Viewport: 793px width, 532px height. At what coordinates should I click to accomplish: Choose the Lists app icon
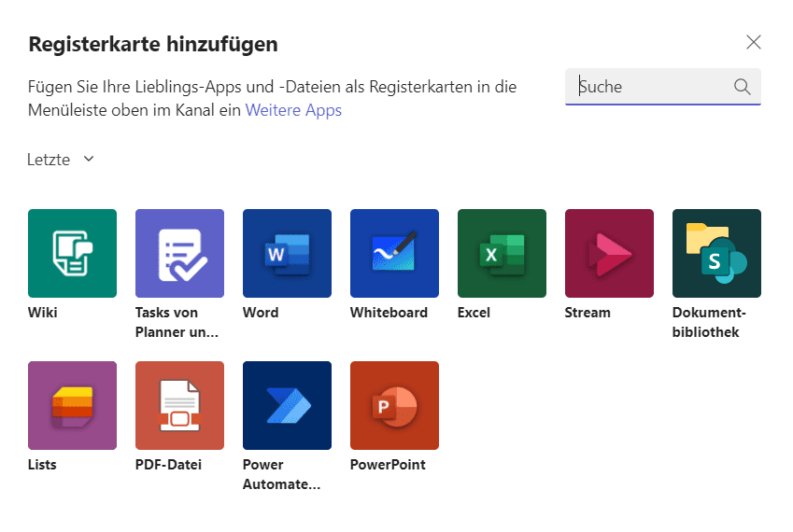(72, 405)
